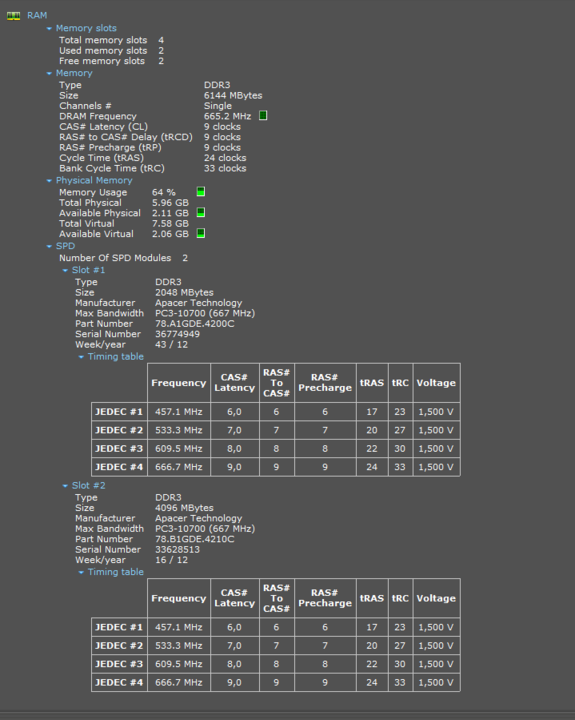Screen dimensions: 575x720
Task: Collapse Slot #2 Timing table
Action: tap(81, 572)
